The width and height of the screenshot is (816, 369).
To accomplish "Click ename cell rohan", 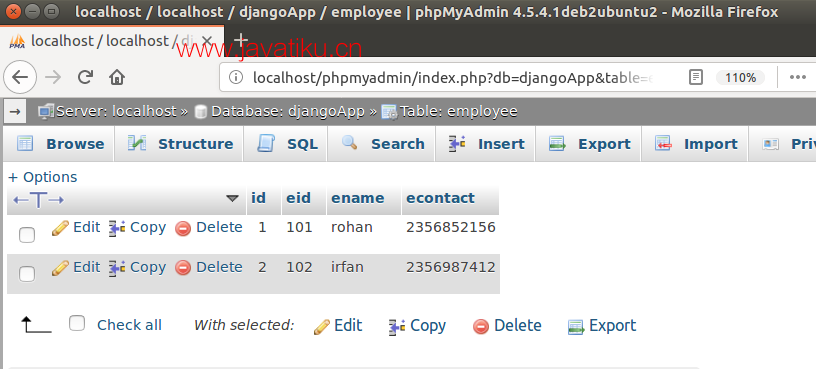I will (x=352, y=227).
